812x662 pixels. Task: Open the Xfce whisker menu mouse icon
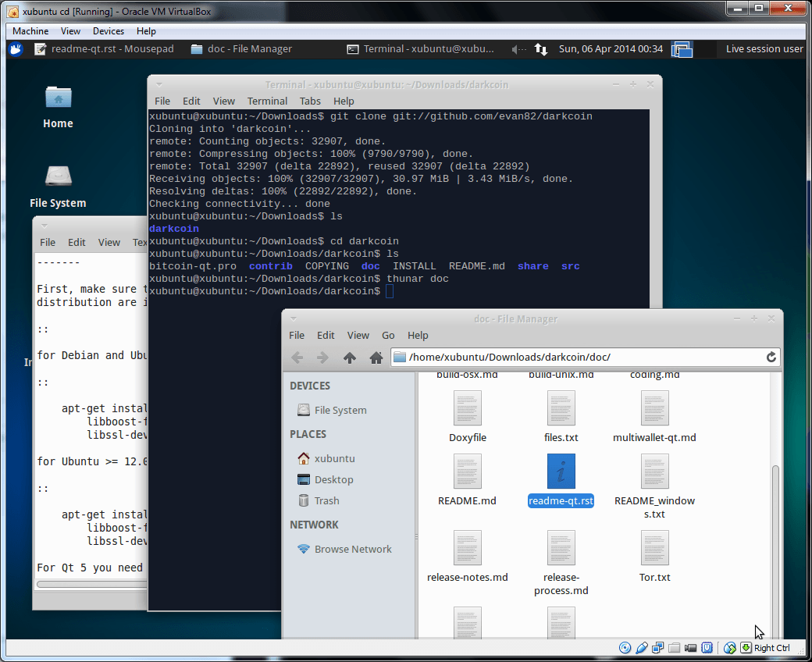(16, 49)
